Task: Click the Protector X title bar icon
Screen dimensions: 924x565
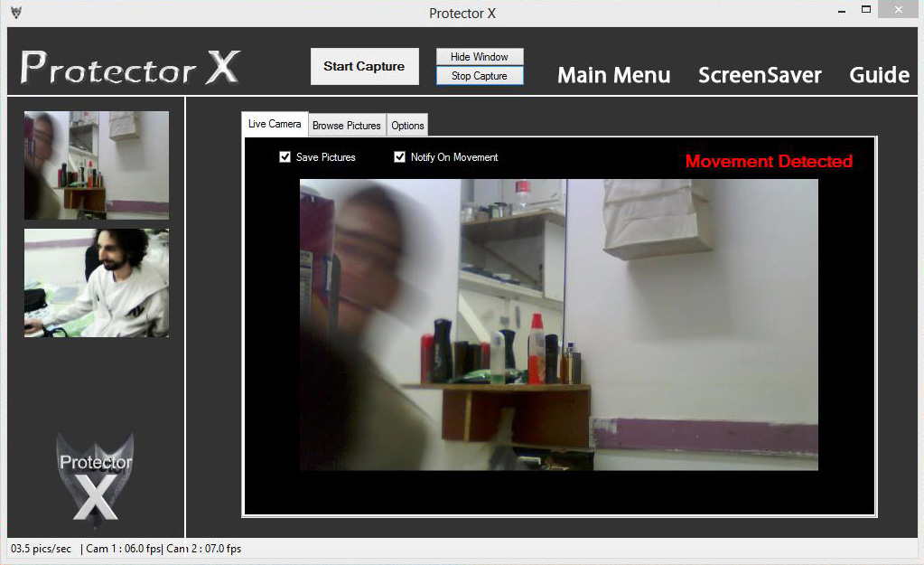Action: [x=14, y=13]
